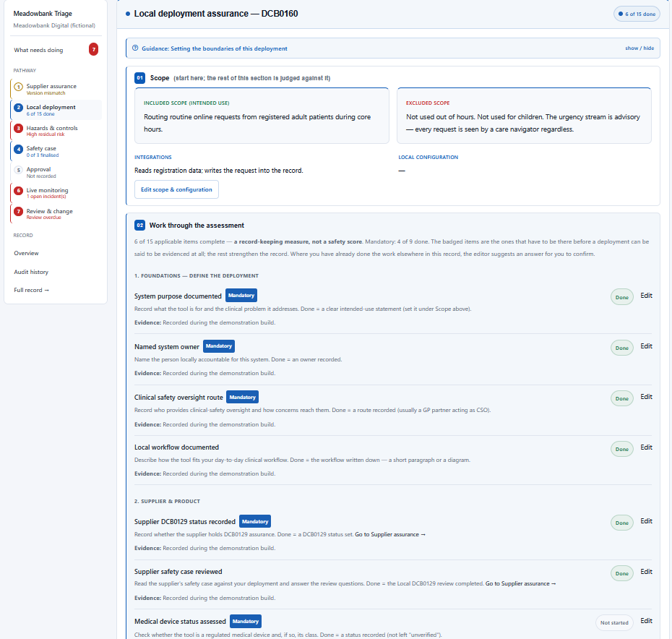Click Mandatory badge on Supplier DCB0129 status
672x639 pixels.
[x=255, y=521]
